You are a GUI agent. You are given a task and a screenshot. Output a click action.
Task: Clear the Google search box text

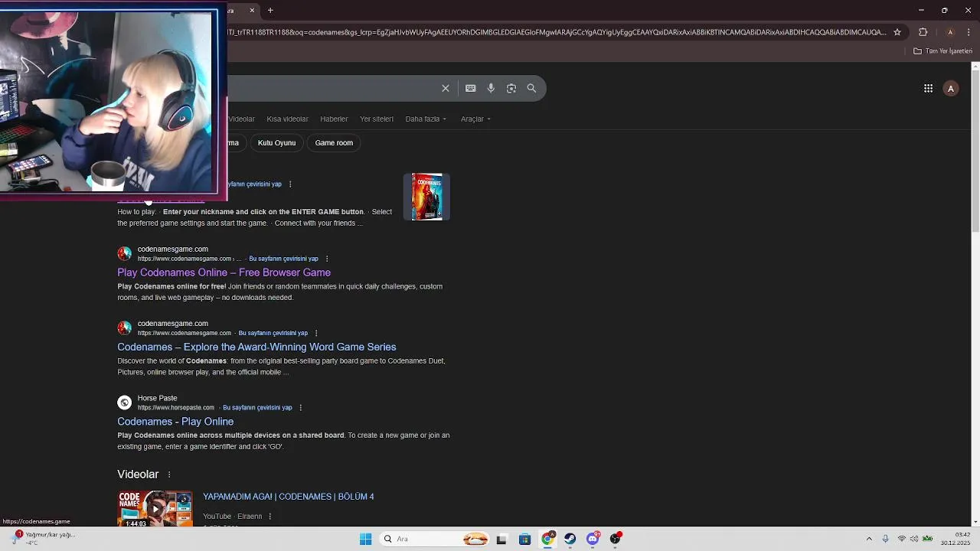pos(446,88)
